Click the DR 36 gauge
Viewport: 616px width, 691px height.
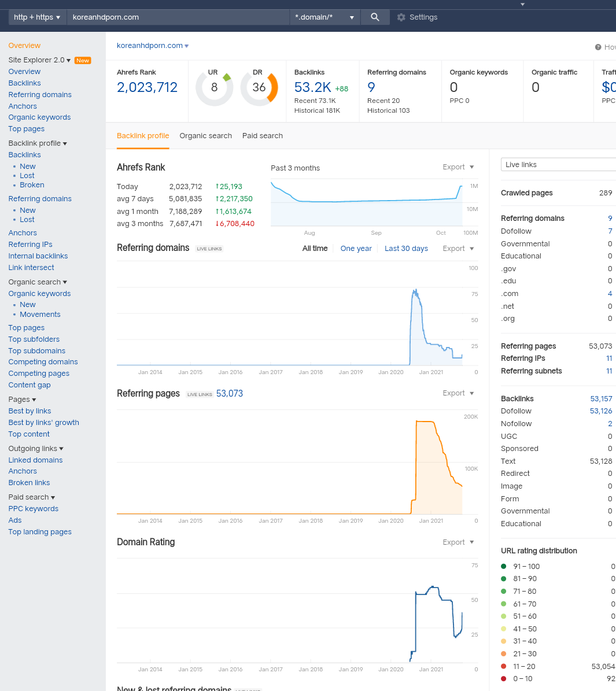(259, 87)
